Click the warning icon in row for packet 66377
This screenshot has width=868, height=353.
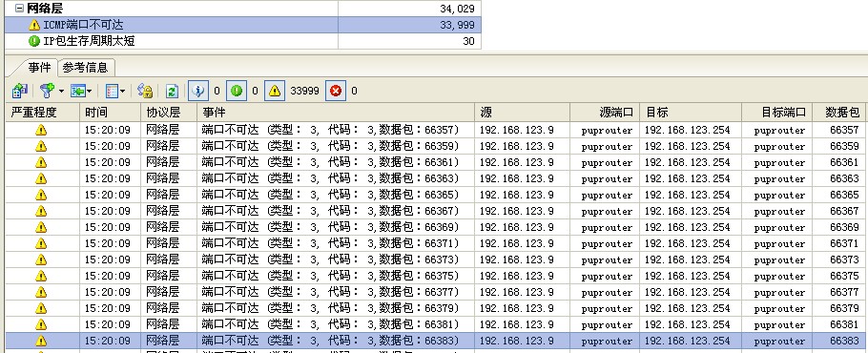point(41,292)
